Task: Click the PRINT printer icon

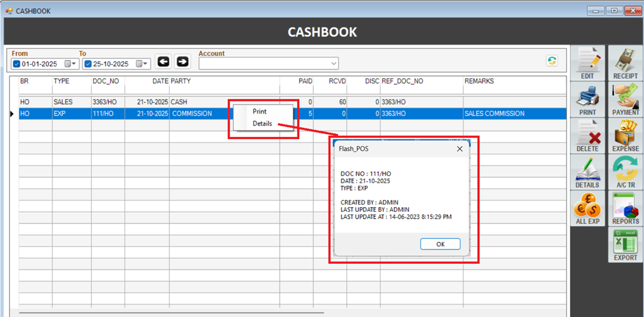Action: (587, 99)
